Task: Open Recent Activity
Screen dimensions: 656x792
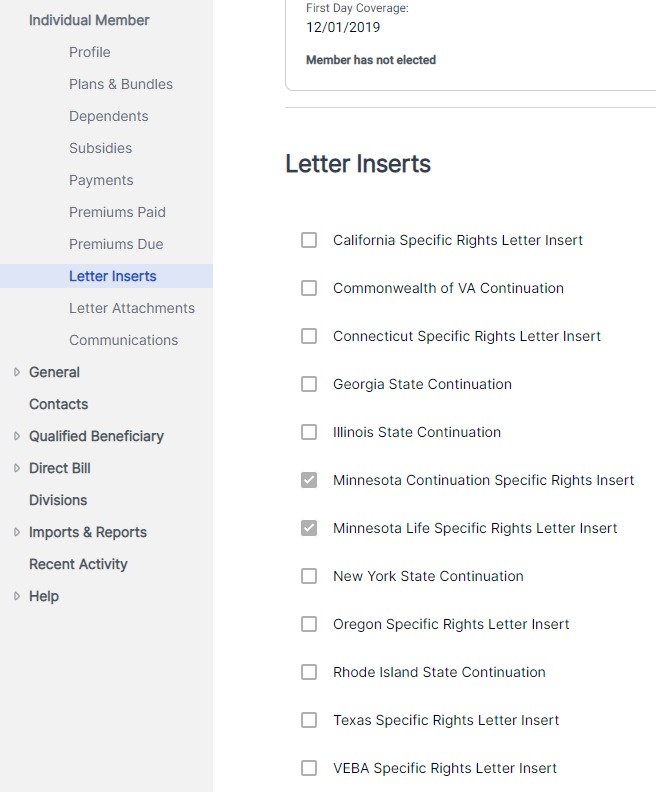Action: (78, 564)
